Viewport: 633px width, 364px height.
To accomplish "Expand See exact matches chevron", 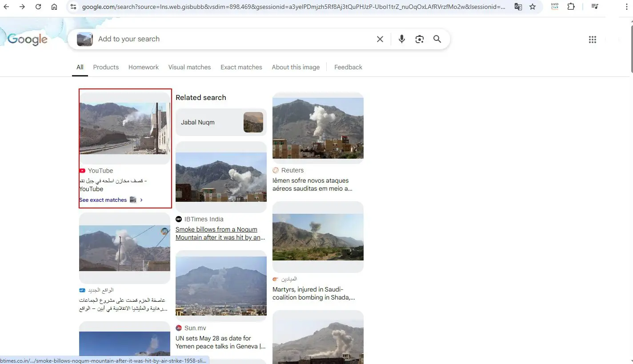I will [x=141, y=200].
